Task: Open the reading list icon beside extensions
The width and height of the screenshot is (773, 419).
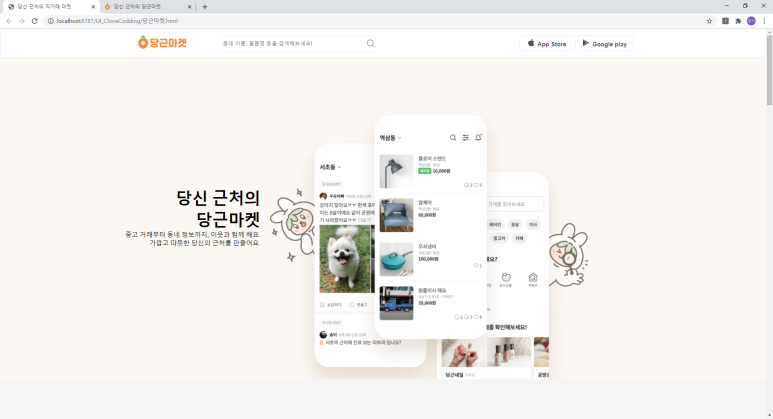Action: click(725, 21)
